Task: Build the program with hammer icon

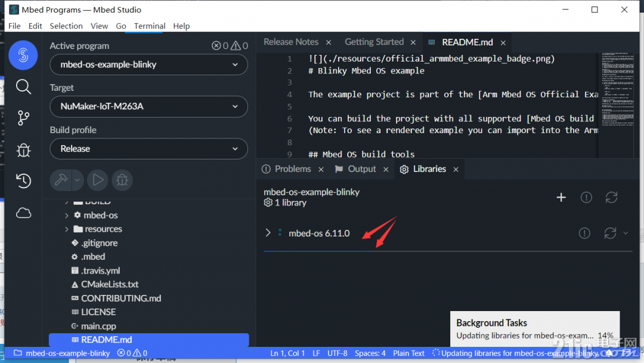Action: pos(61,180)
